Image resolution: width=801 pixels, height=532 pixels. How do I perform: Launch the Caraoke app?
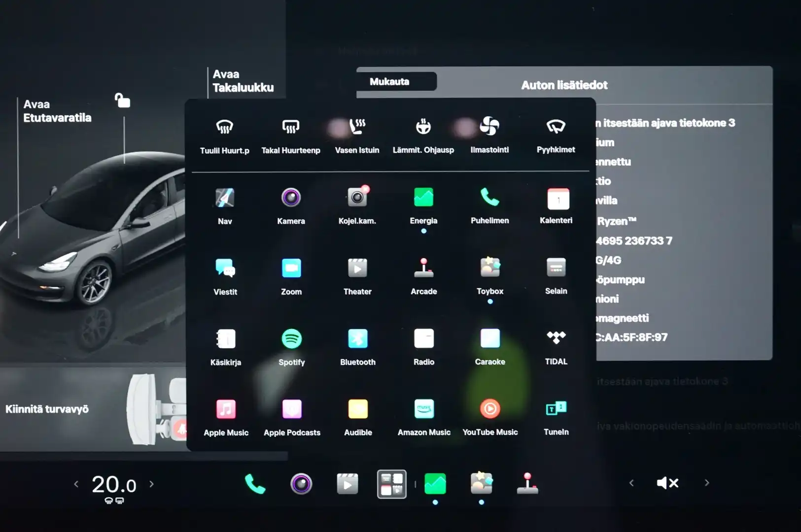(x=490, y=347)
